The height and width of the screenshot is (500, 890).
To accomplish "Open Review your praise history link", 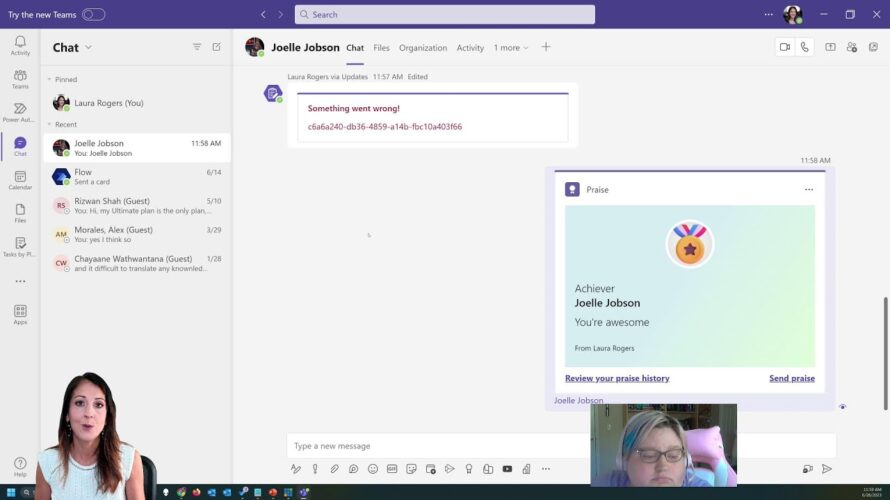I will [617, 378].
